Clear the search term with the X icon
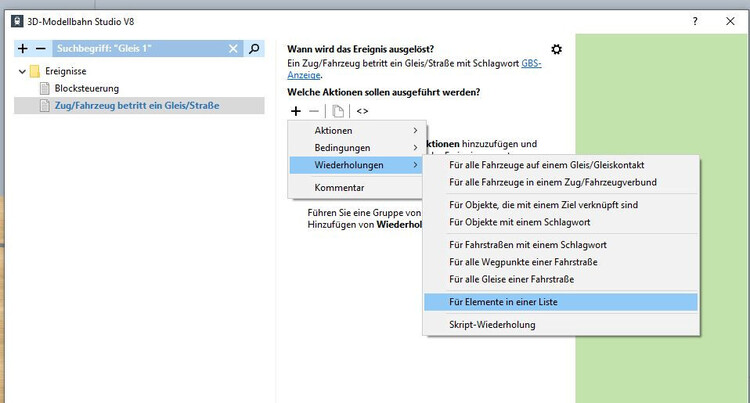This screenshot has width=750, height=403. pos(233,48)
